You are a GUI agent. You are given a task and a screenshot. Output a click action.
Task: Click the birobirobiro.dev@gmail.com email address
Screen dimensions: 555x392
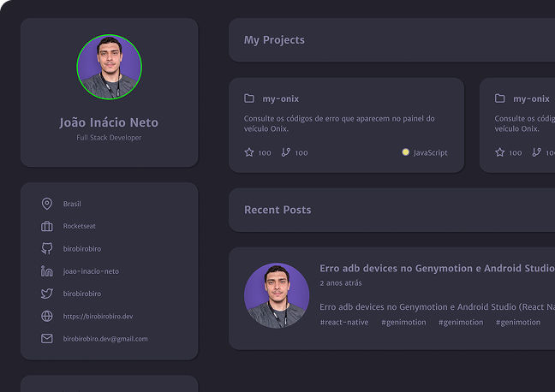pos(105,338)
